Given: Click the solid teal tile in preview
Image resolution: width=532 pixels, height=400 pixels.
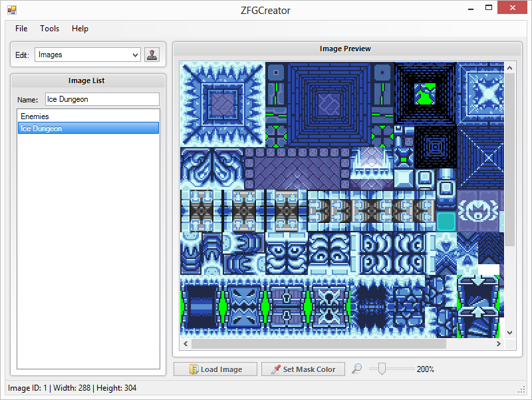Looking at the screenshot, I should point(446,222).
